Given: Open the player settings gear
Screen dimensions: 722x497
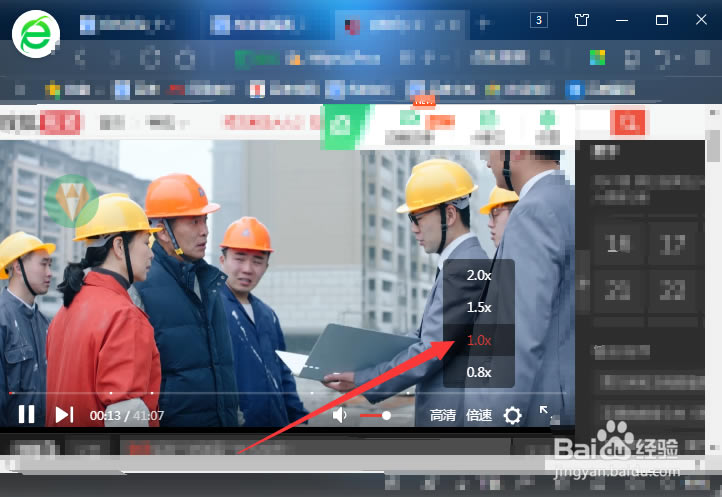Looking at the screenshot, I should pyautogui.click(x=513, y=415).
